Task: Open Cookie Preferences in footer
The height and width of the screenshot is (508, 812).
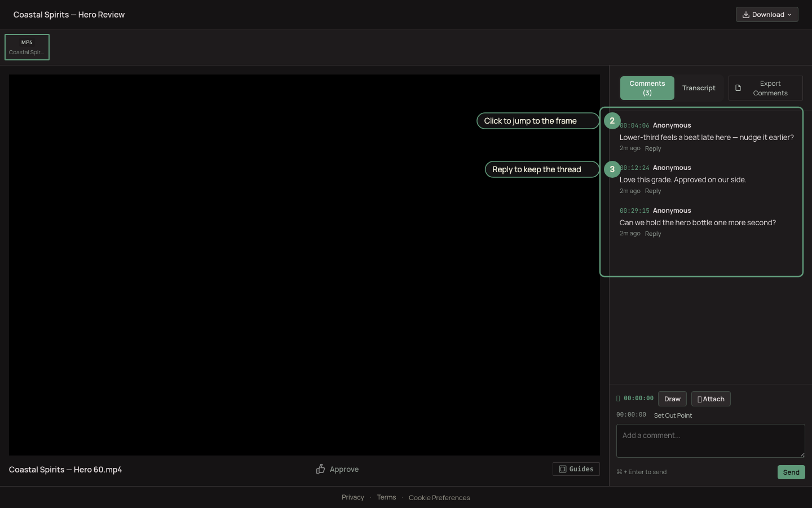Action: coord(439,498)
